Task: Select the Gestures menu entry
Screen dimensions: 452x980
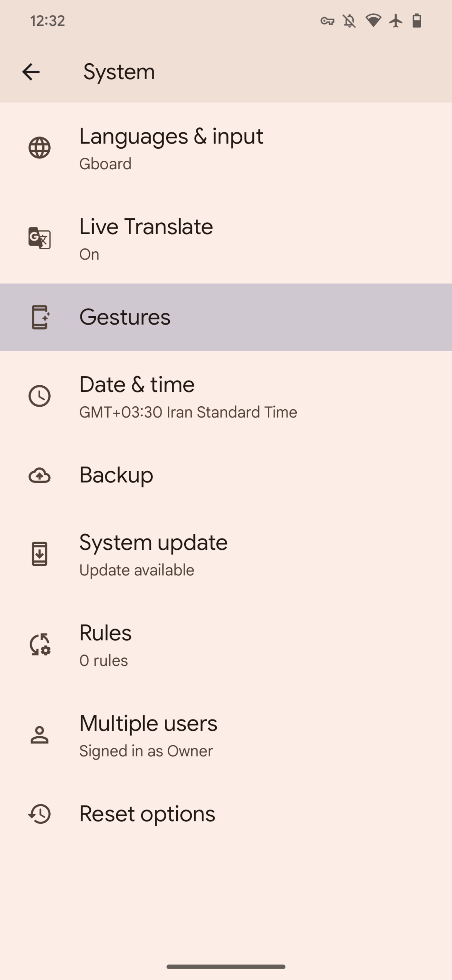Action: click(x=226, y=317)
